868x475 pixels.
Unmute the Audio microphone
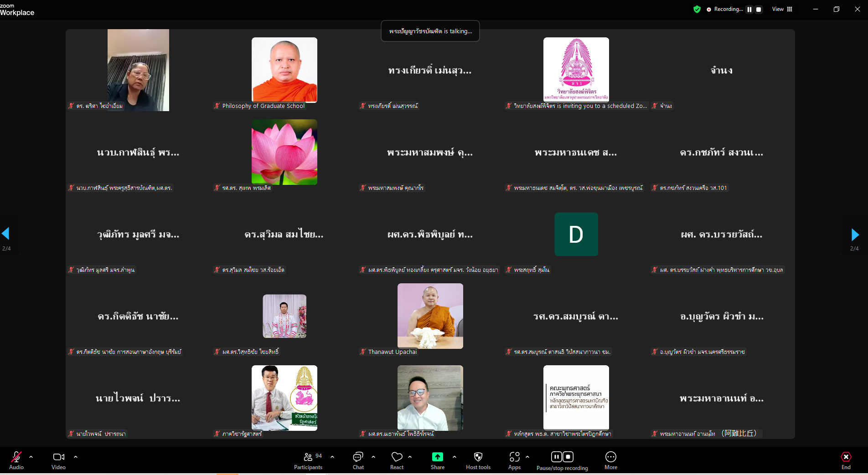tap(16, 457)
